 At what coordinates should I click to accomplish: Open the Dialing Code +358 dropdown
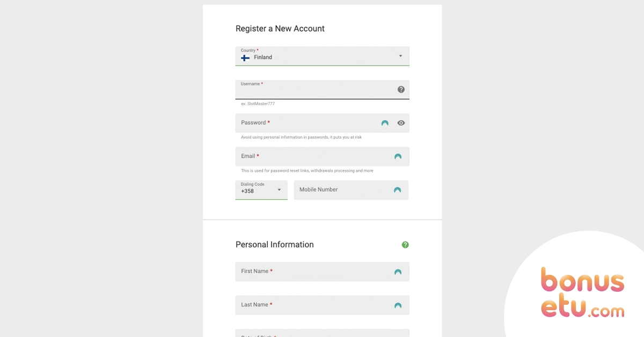261,190
